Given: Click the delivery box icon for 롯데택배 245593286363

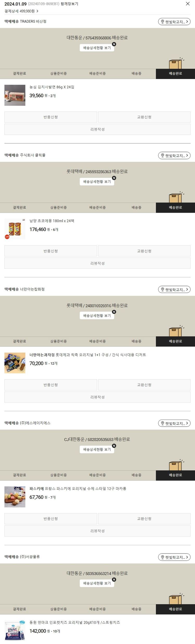Looking at the screenshot, I should pos(176,197).
